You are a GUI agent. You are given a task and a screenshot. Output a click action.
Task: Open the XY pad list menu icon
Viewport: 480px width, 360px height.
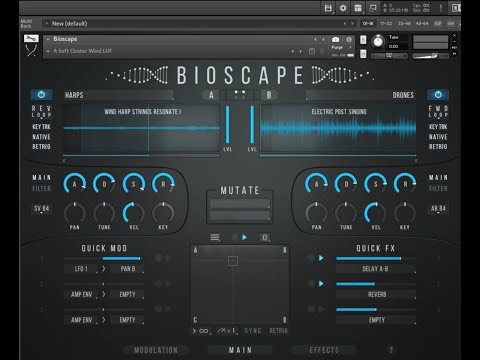(215, 237)
